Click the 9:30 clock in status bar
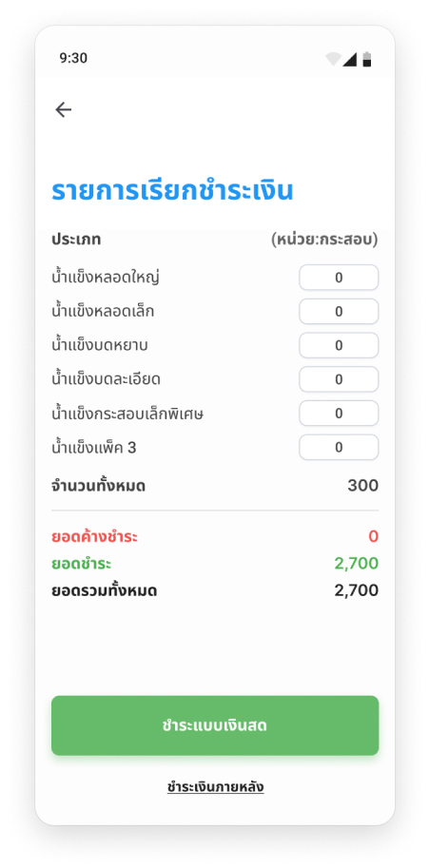The height and width of the screenshot is (868, 429). (x=73, y=58)
